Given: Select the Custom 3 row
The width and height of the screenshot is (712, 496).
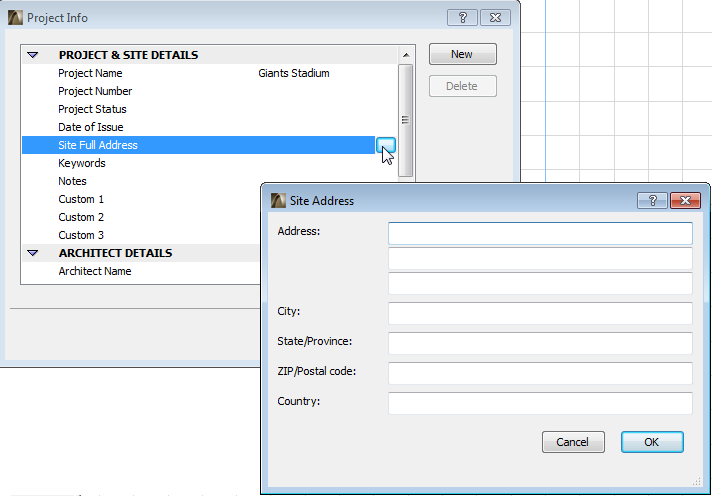Looking at the screenshot, I should pos(142,235).
